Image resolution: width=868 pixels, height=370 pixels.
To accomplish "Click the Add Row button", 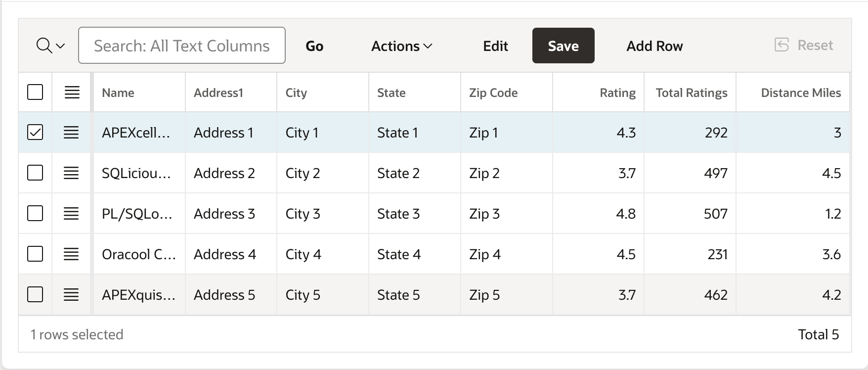I will click(654, 46).
